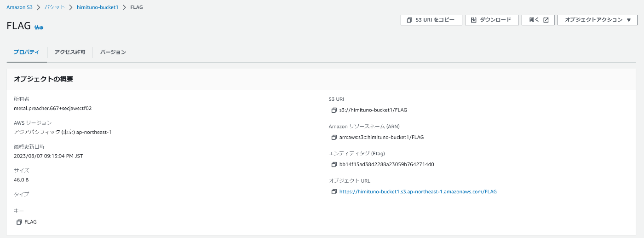Switch to the アクセス許可 tab

(70, 52)
